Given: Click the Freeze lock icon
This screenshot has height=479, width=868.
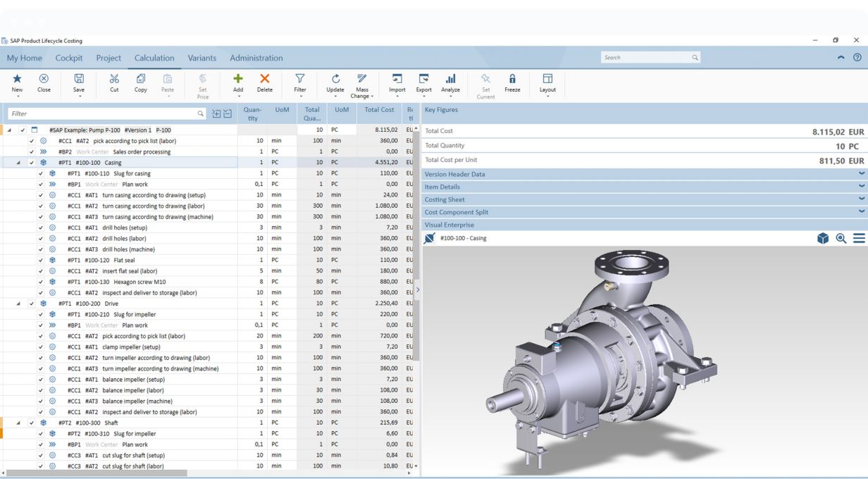Looking at the screenshot, I should [512, 80].
